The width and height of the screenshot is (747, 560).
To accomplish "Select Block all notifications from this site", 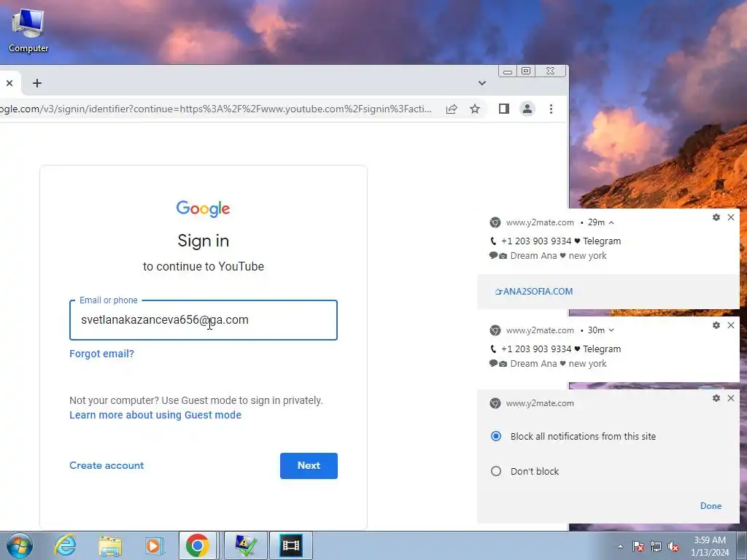I will [x=496, y=436].
